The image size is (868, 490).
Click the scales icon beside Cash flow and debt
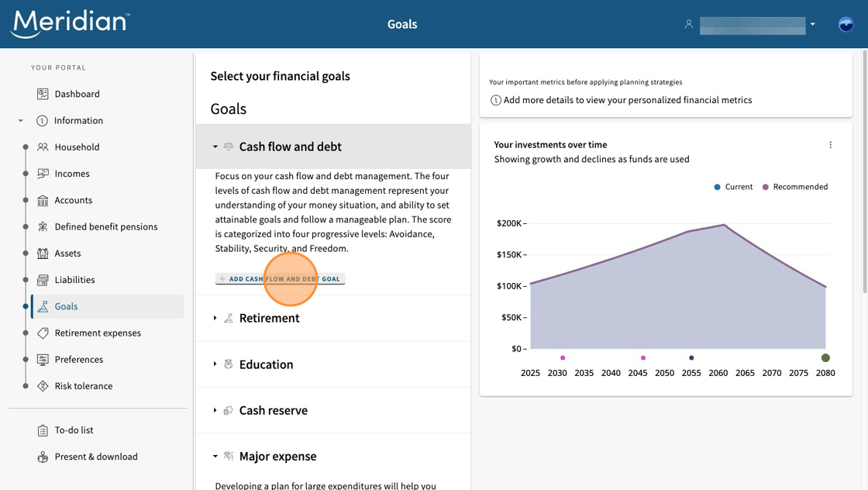(x=228, y=147)
